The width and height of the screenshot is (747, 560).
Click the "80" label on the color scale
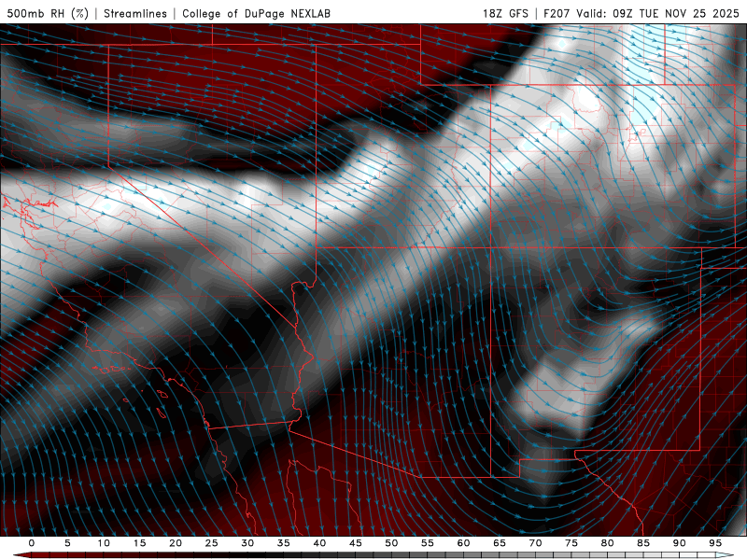click(607, 543)
